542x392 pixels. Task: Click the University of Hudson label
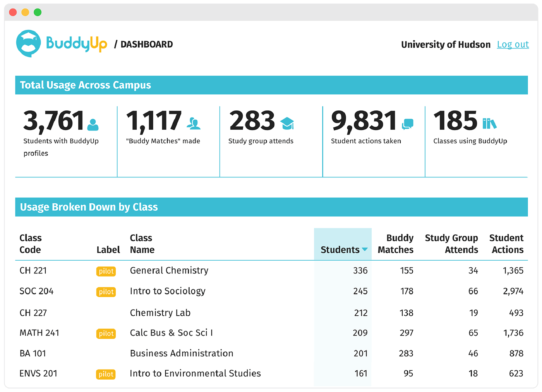(x=446, y=45)
